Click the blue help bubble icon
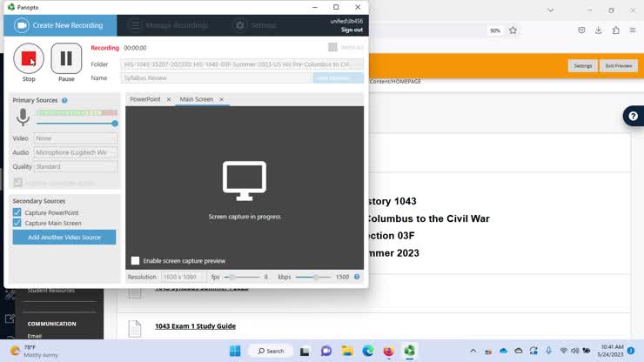Image resolution: width=644 pixels, height=362 pixels. [634, 117]
